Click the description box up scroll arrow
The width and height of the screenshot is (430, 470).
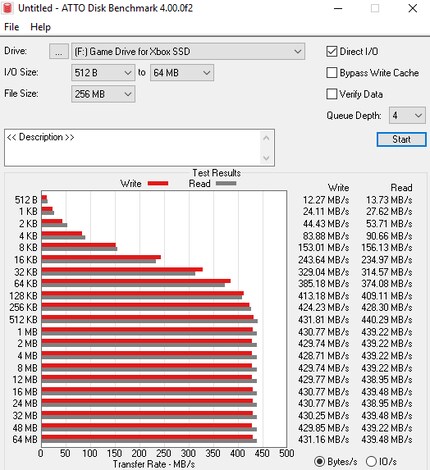coord(266,138)
